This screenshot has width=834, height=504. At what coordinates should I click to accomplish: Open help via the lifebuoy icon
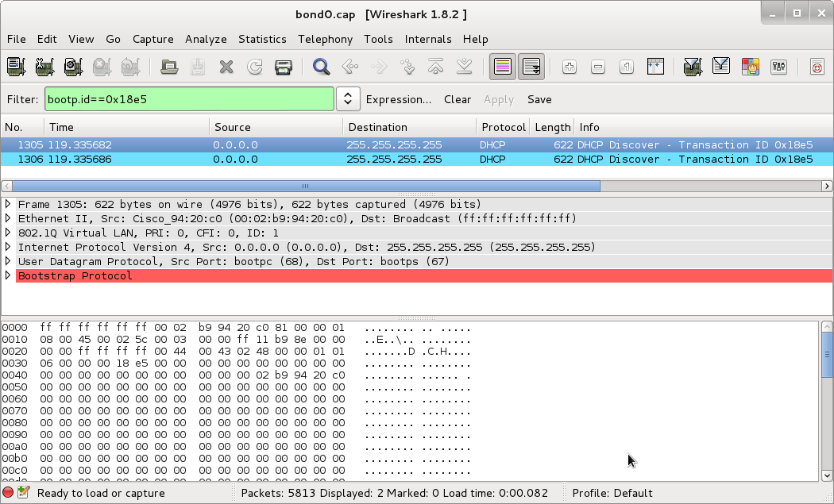click(817, 67)
